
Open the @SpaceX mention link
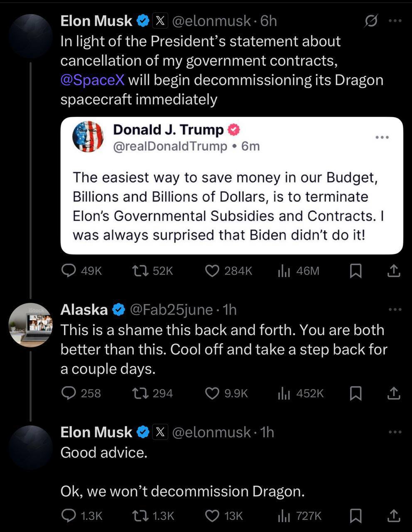tap(92, 80)
